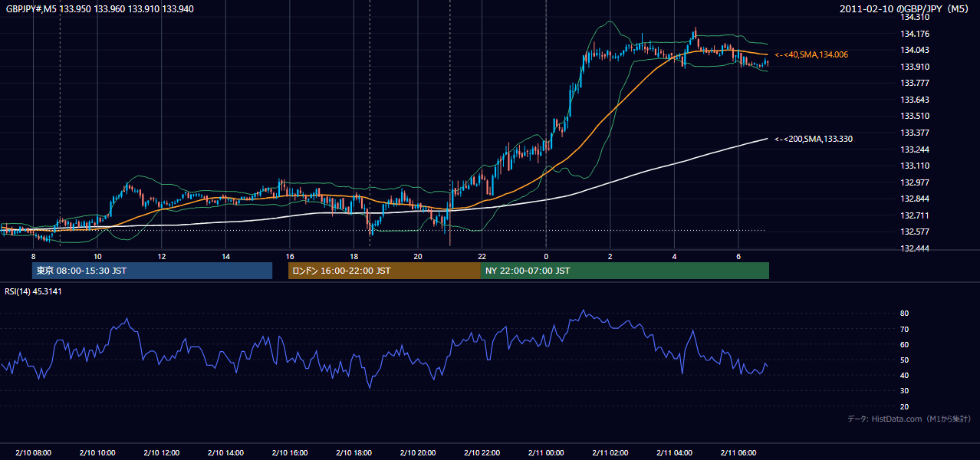Click the 132.577 price axis value
This screenshot has height=460, width=980.
[x=916, y=232]
